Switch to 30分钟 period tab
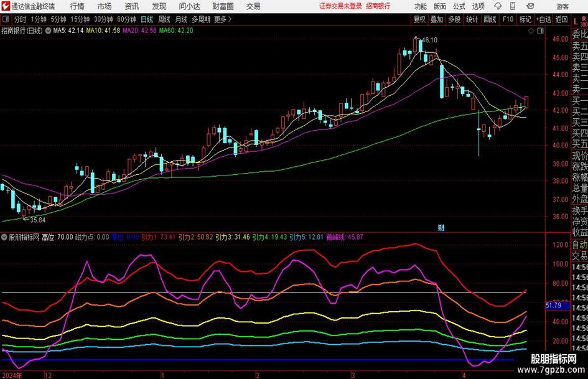The image size is (588, 379). 103,19
